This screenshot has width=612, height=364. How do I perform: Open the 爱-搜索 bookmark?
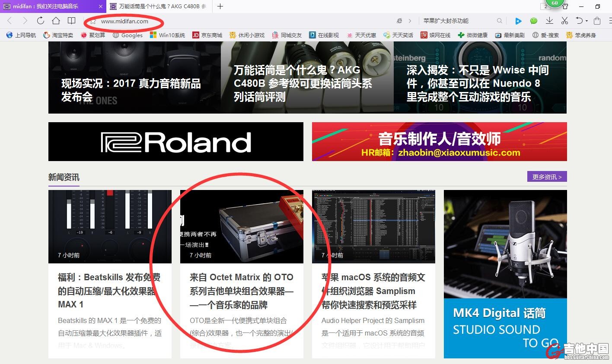click(545, 35)
